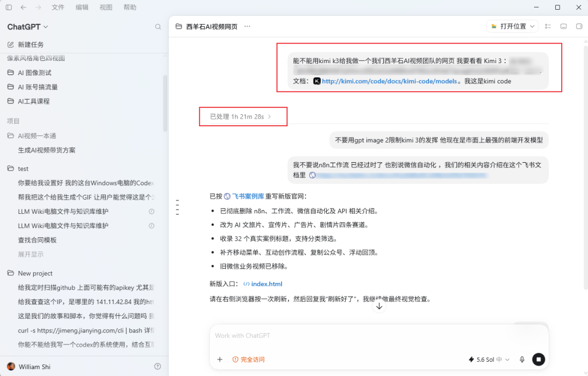
Task: Click the sidebar vertical scrollbar
Action: 165,103
